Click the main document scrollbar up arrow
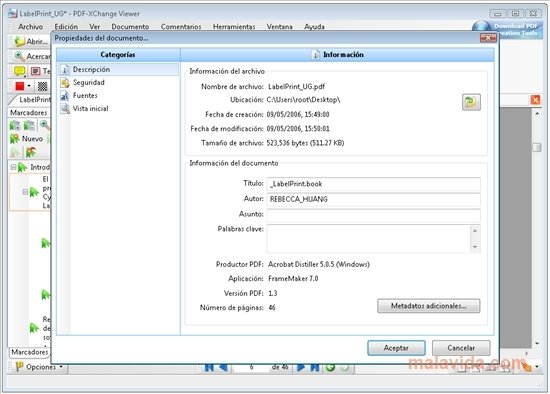This screenshot has width=550, height=394. tap(537, 114)
